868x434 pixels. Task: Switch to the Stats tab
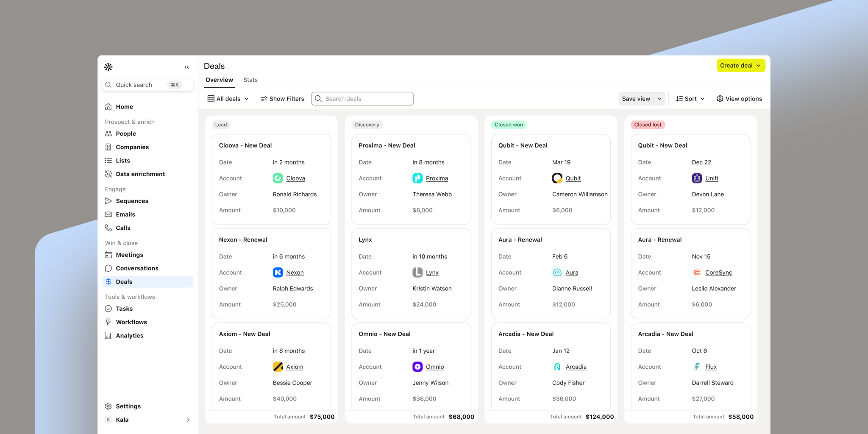[250, 80]
